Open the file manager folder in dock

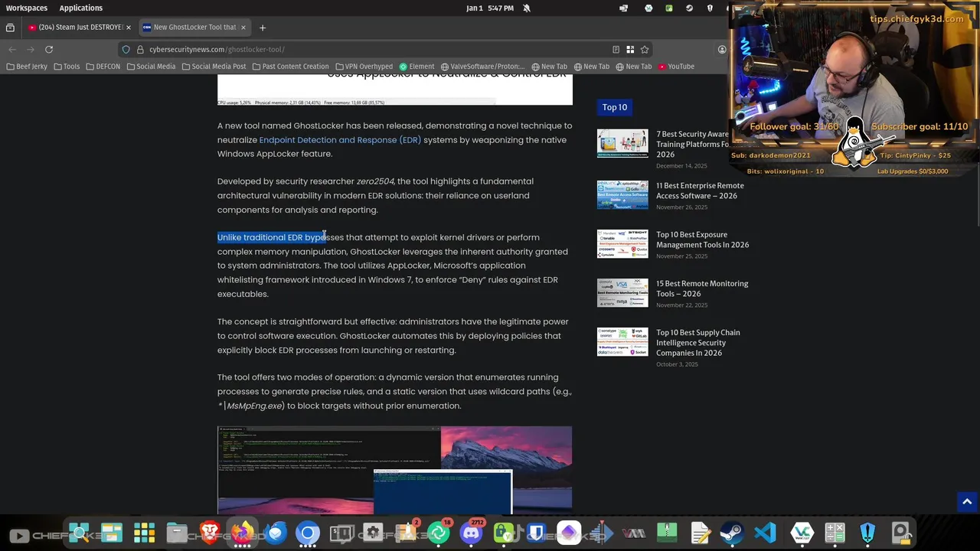[177, 533]
